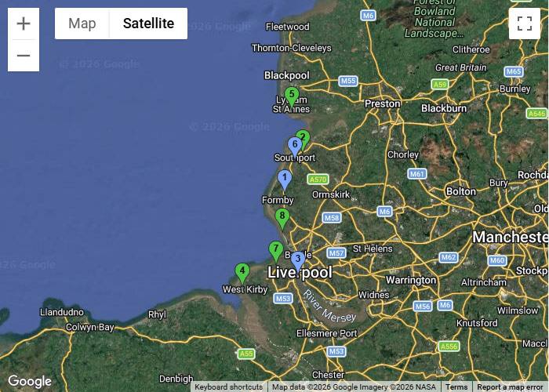Click the M55 road shield
549x392 pixels.
[x=348, y=81]
